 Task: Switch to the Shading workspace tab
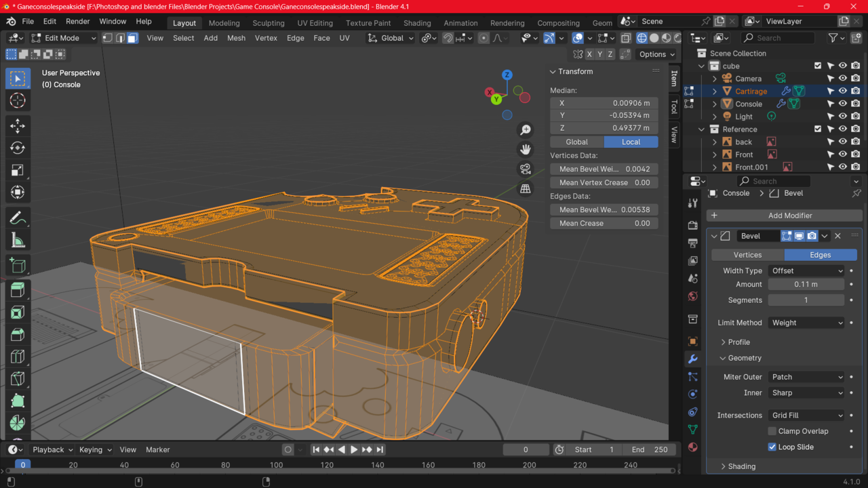[417, 22]
